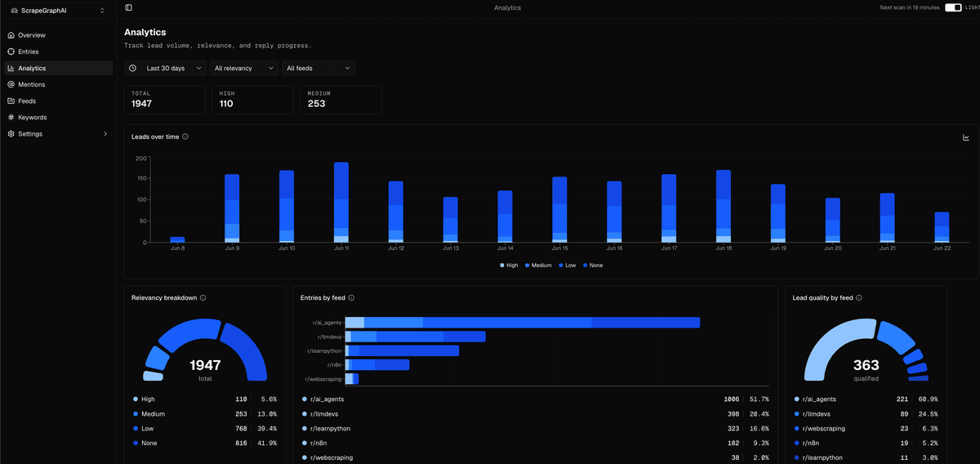The image size is (980, 464).
Task: Expand the Settings sidebar item
Action: tap(58, 133)
